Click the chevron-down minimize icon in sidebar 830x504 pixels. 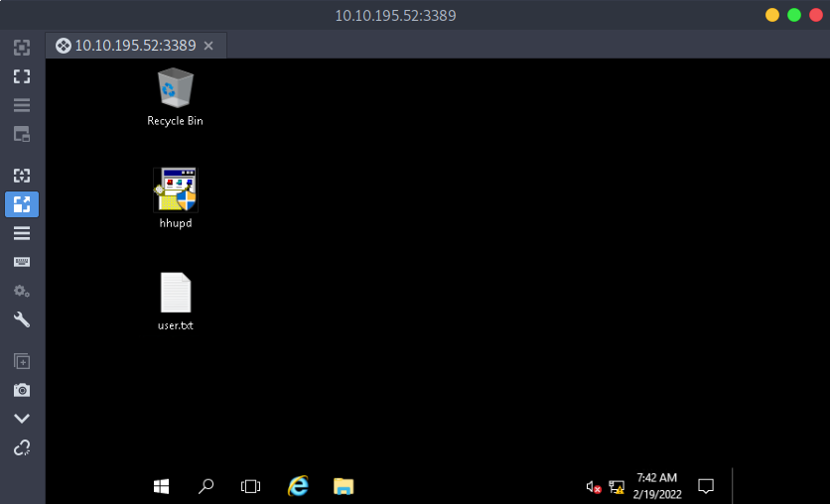click(x=22, y=419)
